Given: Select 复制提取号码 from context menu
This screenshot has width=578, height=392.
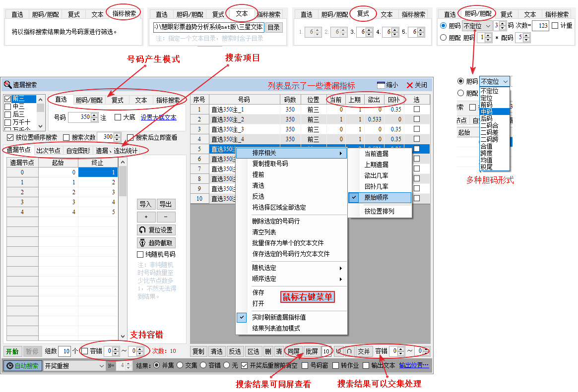Looking at the screenshot, I should pyautogui.click(x=270, y=164).
